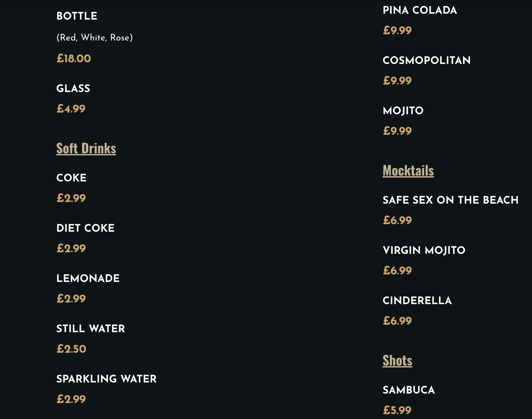Click the Soft Drinks heading link
The image size is (532, 419).
coord(86,148)
